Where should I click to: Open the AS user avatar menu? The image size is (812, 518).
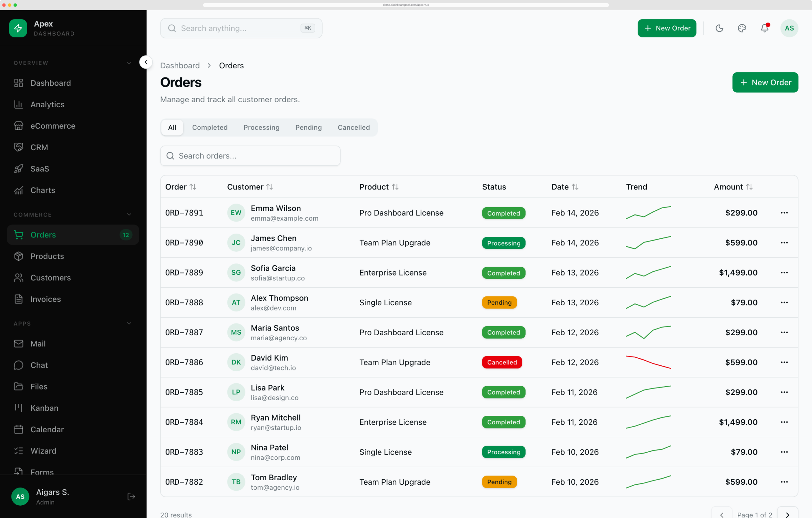click(x=789, y=28)
